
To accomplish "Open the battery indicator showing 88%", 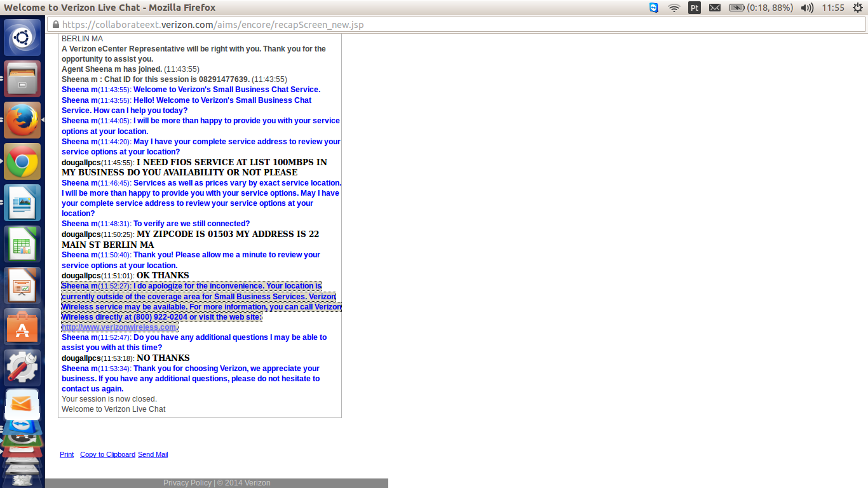I will (761, 8).
